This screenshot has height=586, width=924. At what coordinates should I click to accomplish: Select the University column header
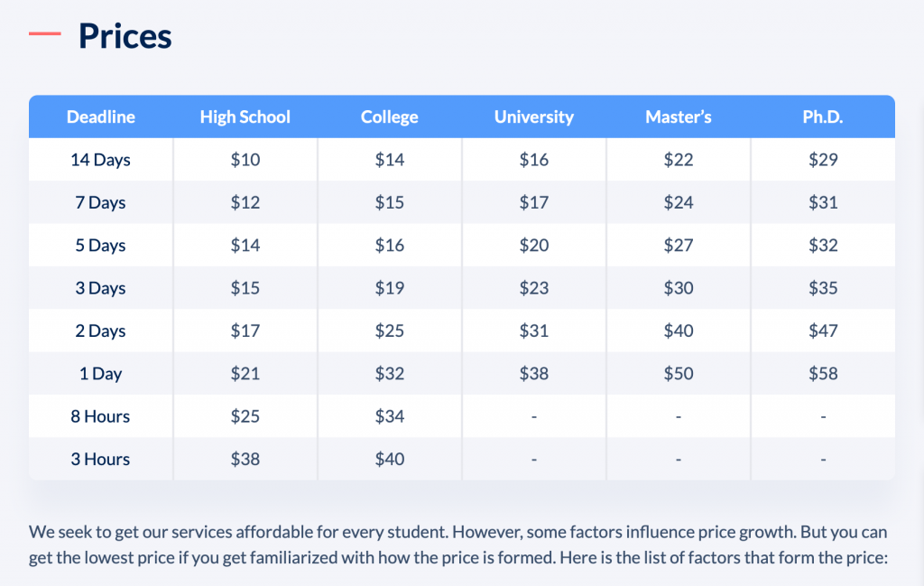click(x=534, y=116)
